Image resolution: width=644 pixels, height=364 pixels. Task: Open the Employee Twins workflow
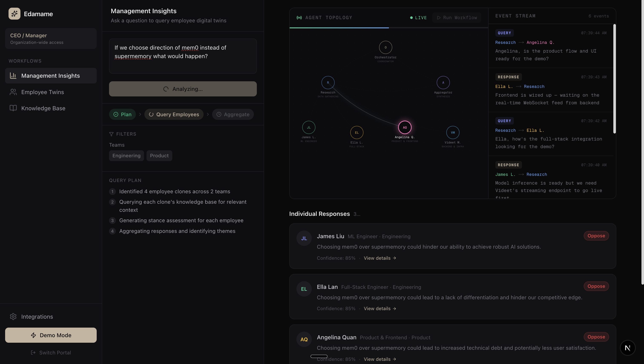pyautogui.click(x=43, y=92)
